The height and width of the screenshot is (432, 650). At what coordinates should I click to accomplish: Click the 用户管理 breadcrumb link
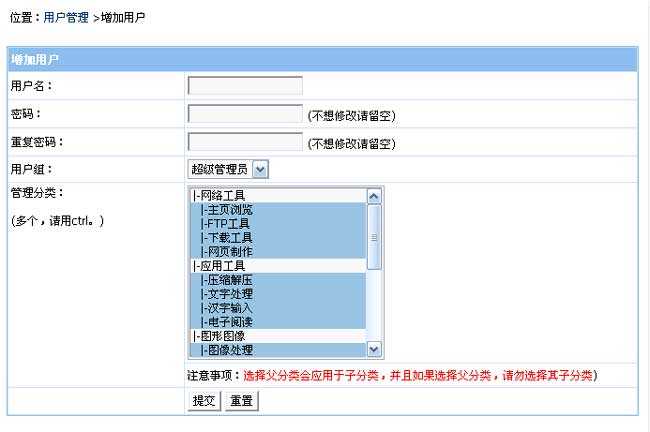click(66, 18)
